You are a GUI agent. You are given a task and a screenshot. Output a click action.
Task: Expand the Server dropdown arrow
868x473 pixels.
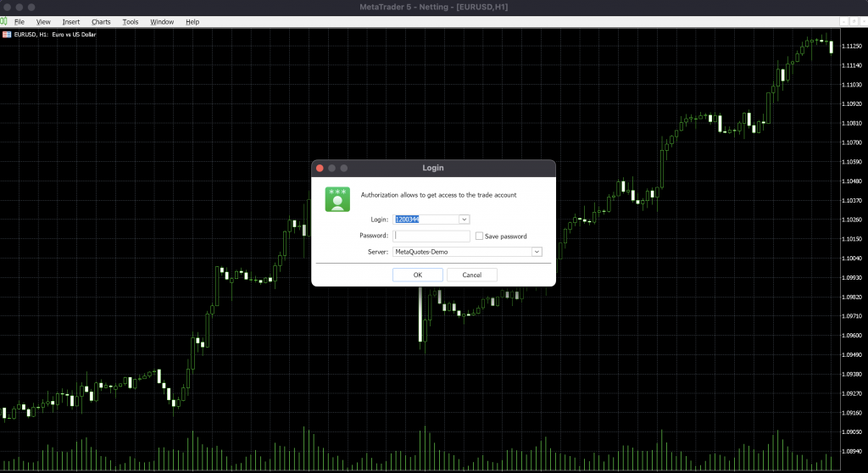[x=536, y=252]
